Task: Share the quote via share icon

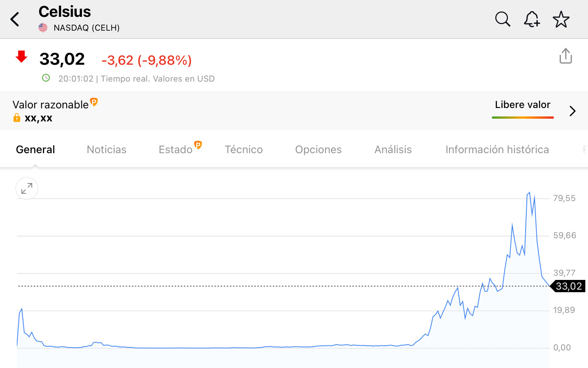Action: (565, 56)
